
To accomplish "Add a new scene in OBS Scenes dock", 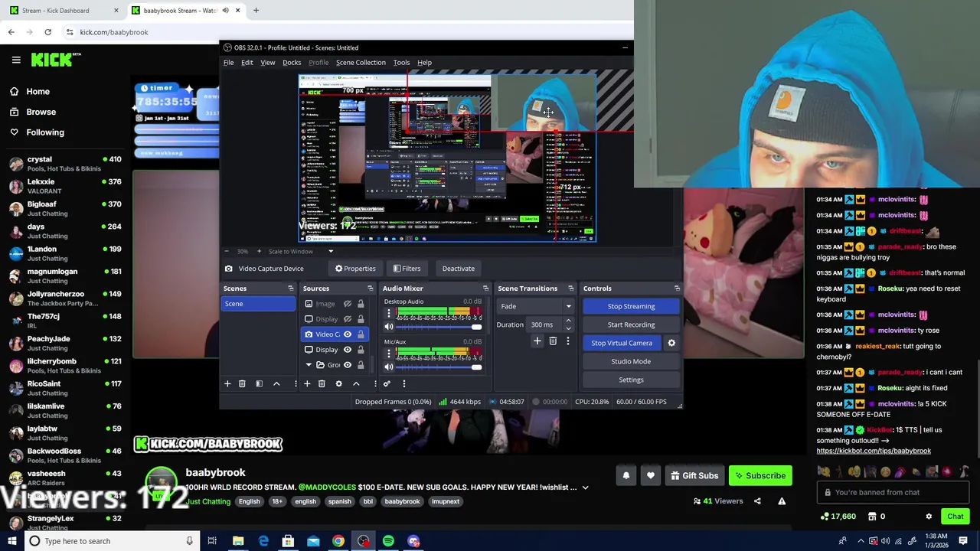I will point(227,383).
